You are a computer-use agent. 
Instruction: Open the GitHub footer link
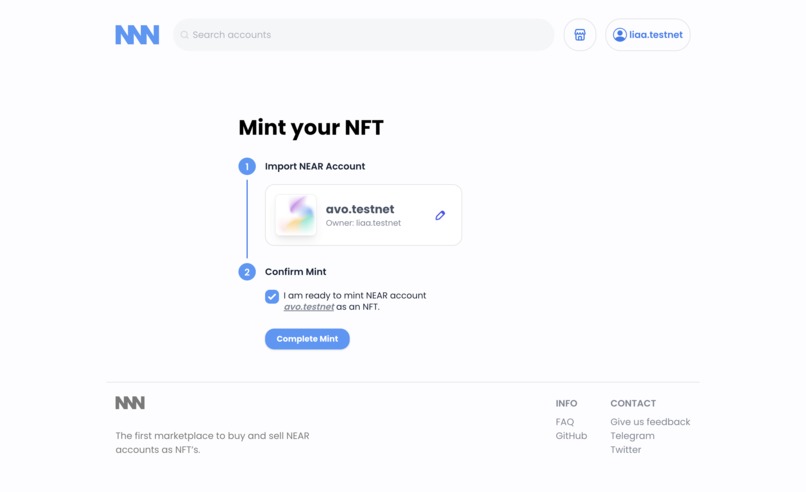click(571, 436)
